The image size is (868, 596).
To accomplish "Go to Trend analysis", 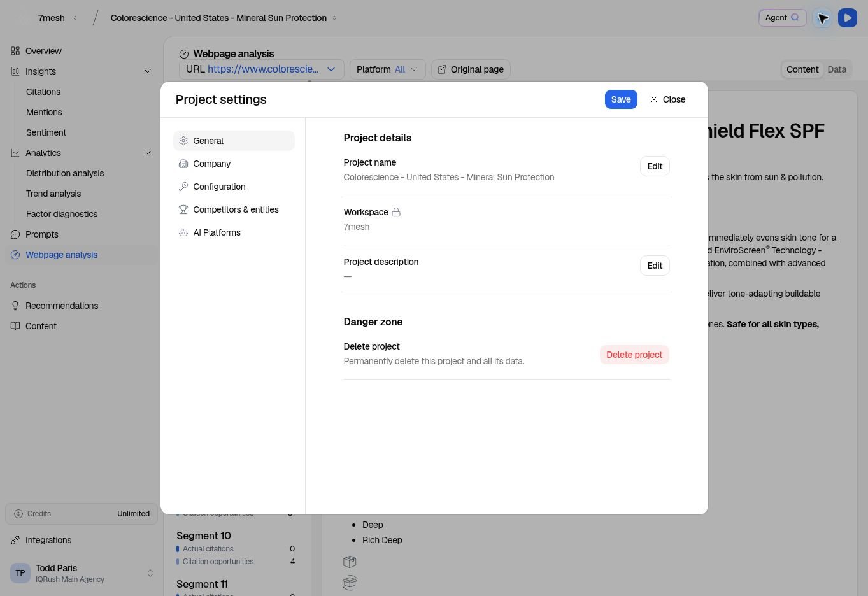I will (x=53, y=194).
